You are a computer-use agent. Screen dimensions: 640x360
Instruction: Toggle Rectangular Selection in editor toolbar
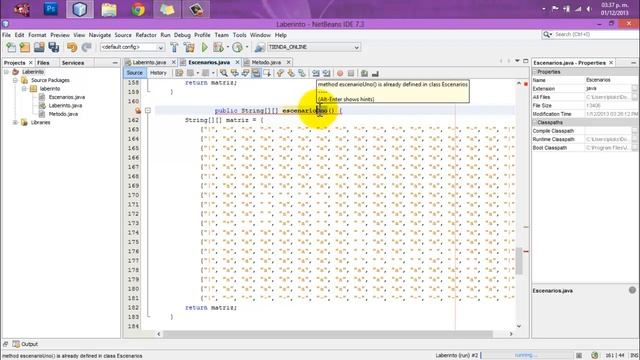tap(267, 73)
